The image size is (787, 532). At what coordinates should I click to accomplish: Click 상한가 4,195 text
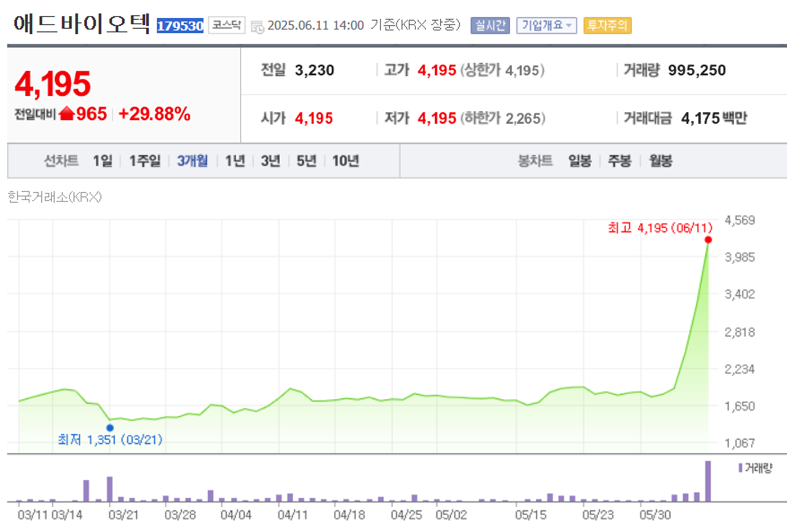[x=502, y=70]
